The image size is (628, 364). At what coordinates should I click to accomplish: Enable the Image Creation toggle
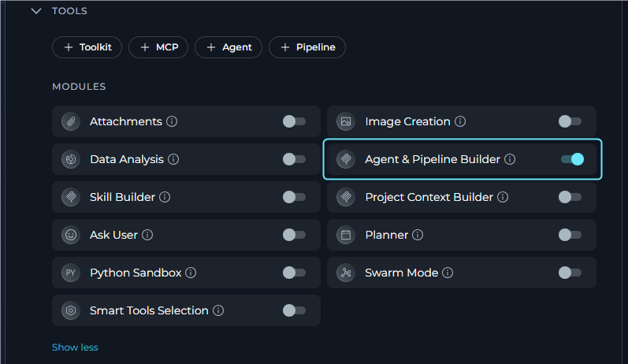click(570, 121)
